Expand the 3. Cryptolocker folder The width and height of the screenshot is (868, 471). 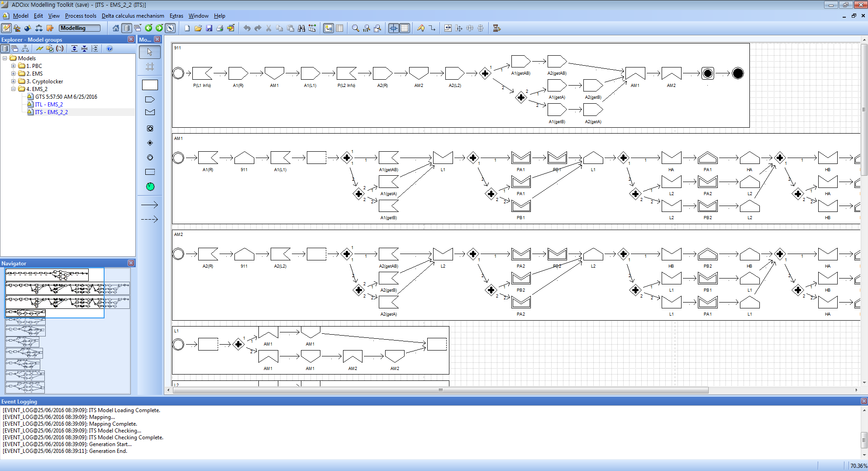tap(13, 82)
